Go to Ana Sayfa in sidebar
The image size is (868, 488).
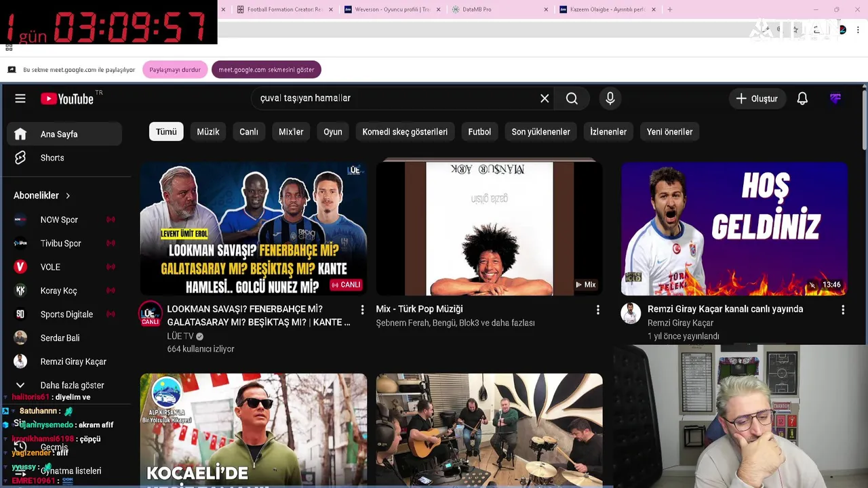(64, 134)
